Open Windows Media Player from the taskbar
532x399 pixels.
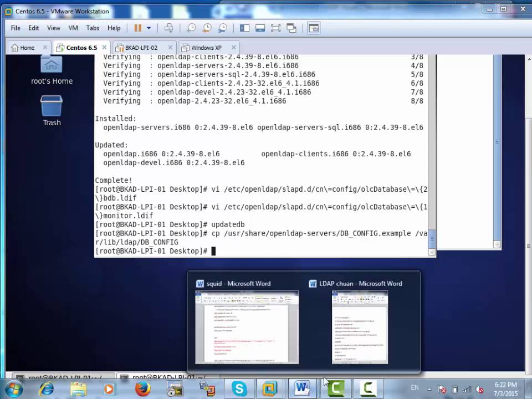109,389
